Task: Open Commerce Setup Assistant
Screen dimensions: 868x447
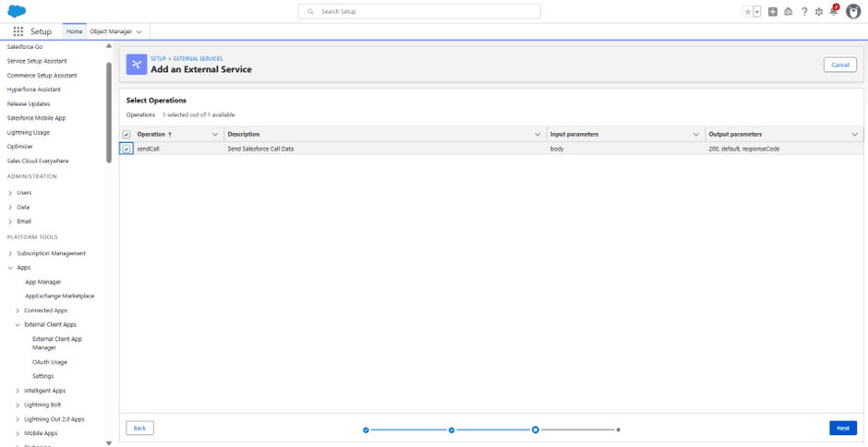Action: coord(42,76)
